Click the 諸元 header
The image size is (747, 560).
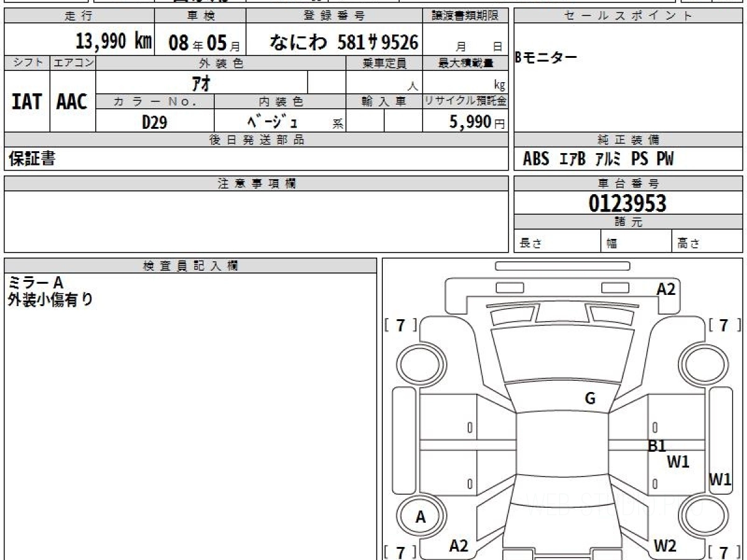pyautogui.click(x=628, y=222)
